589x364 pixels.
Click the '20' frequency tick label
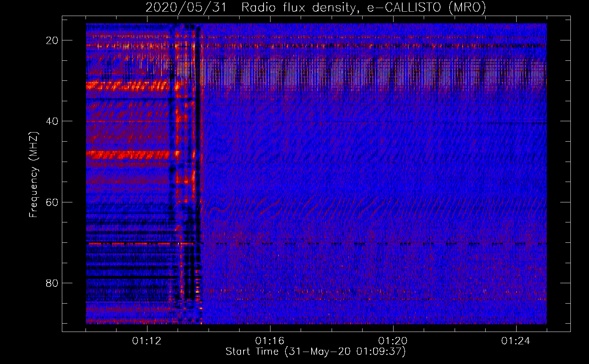coord(52,40)
